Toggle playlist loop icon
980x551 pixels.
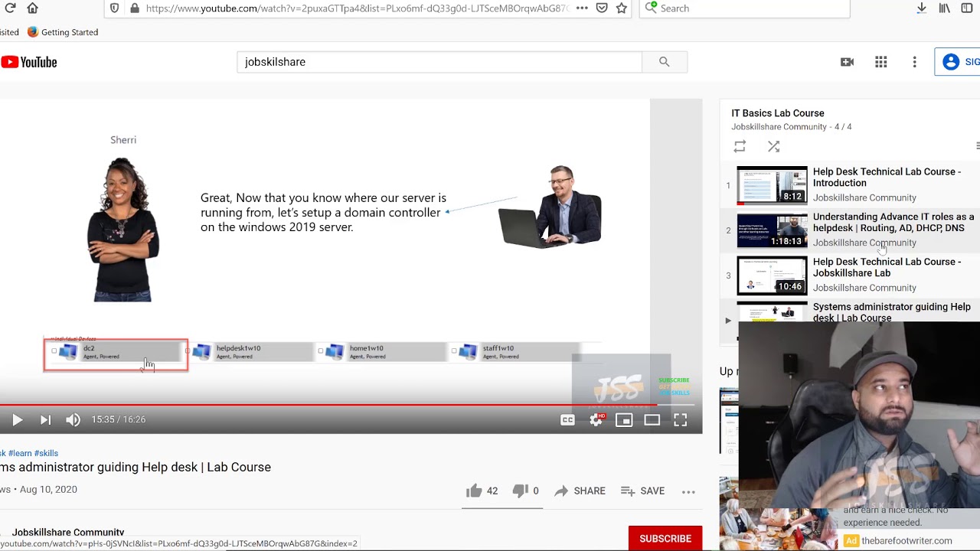740,146
